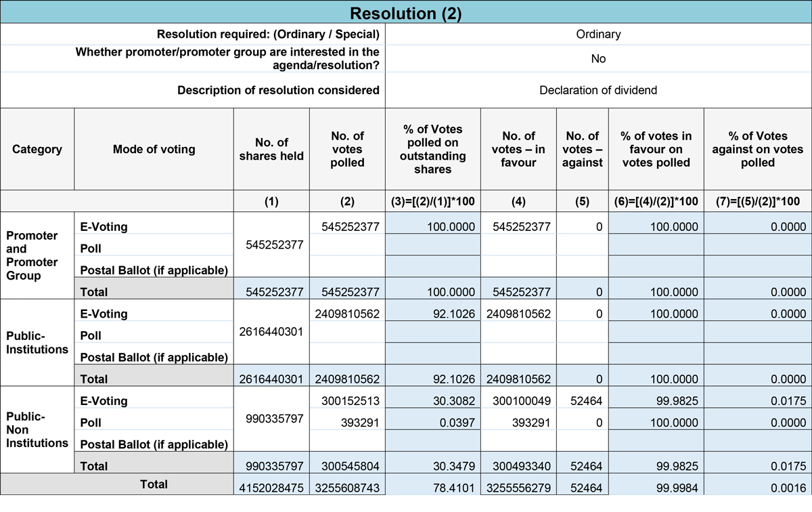
Task: Click grand total votes polled 3255608743
Action: (x=347, y=486)
